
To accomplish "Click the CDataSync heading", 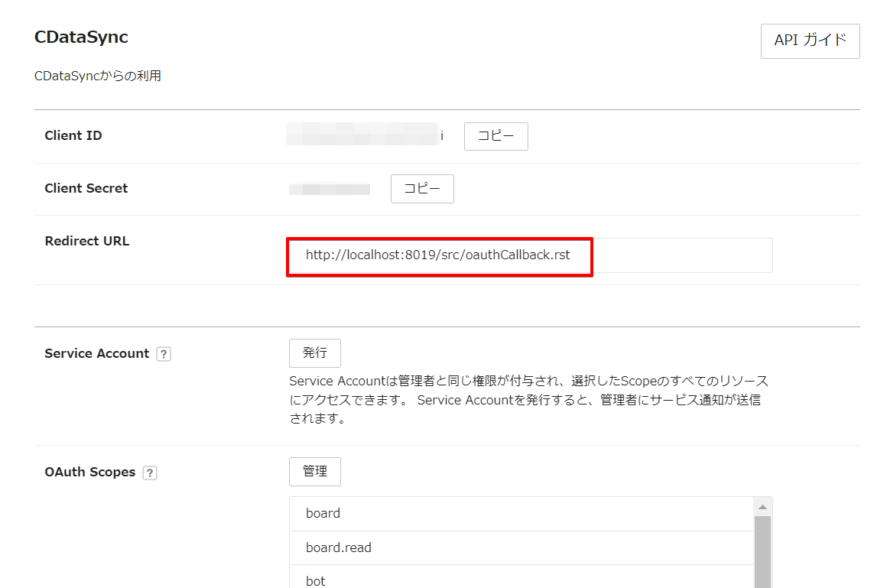I will point(81,37).
